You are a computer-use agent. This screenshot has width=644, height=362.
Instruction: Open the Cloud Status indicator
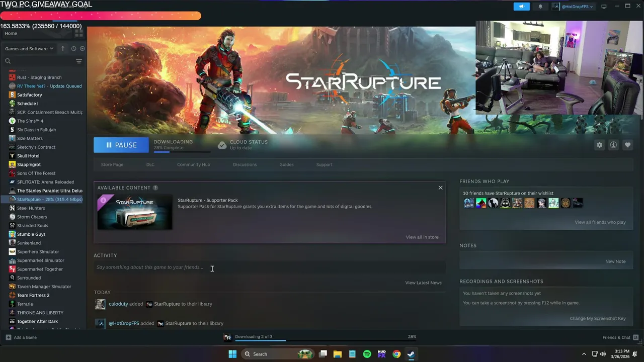click(x=243, y=145)
